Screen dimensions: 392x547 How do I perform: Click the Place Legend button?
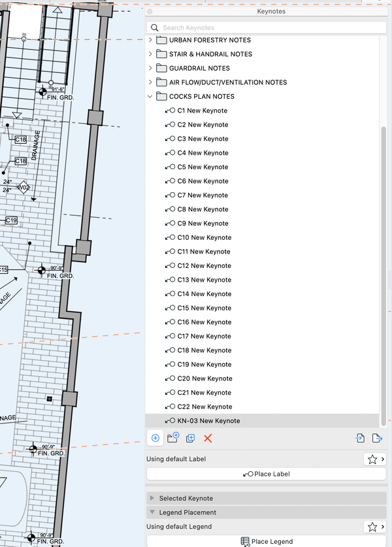point(267,541)
